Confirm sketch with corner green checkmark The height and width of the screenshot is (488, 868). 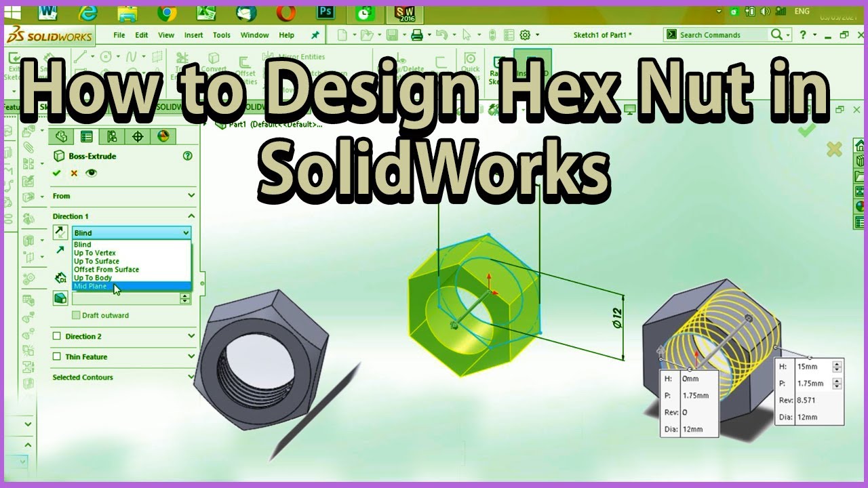tap(806, 129)
